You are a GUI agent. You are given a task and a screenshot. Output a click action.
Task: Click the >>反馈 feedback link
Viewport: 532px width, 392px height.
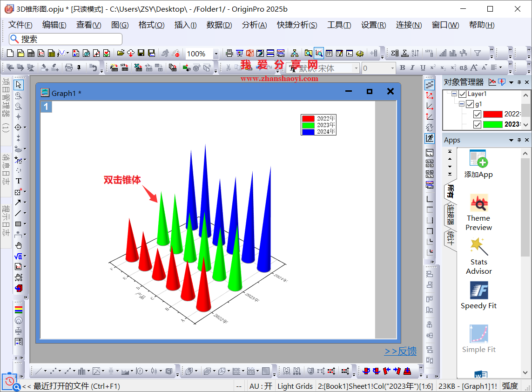click(x=400, y=351)
